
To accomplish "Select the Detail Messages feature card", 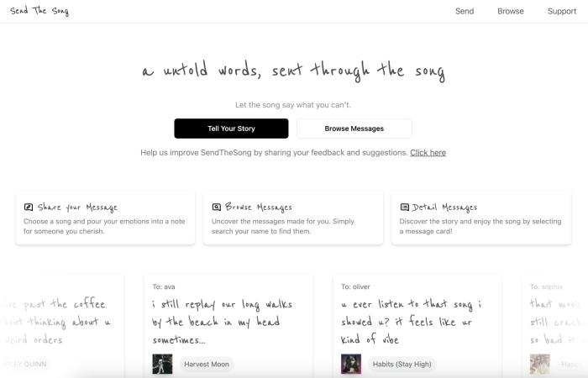I will click(x=481, y=218).
